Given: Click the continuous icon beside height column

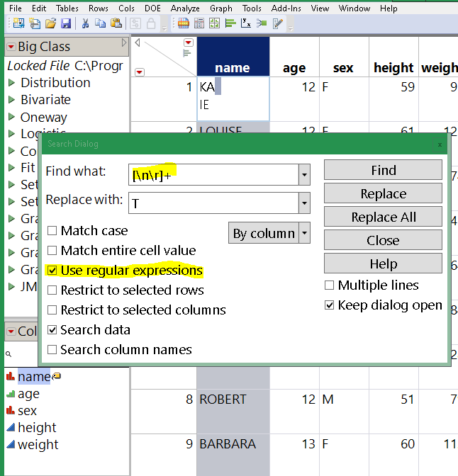Looking at the screenshot, I should click(11, 427).
